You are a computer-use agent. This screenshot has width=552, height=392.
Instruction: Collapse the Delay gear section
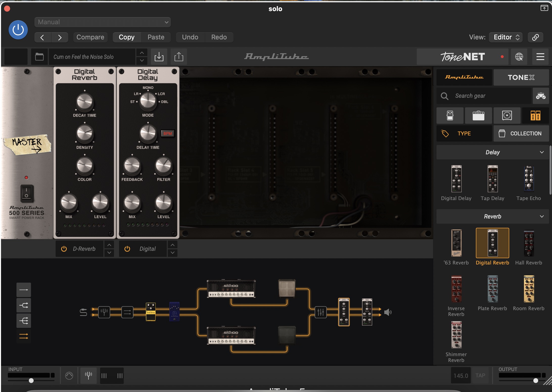542,152
